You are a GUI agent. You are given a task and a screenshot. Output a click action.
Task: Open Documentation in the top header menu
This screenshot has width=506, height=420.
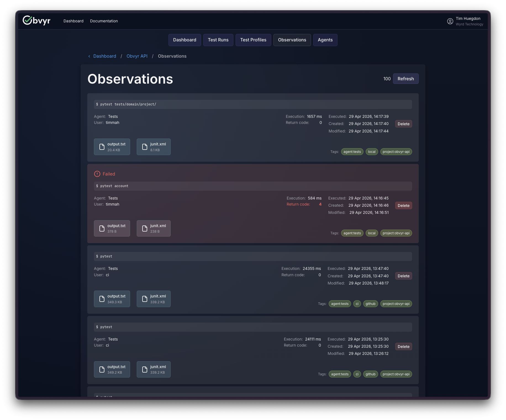point(104,21)
